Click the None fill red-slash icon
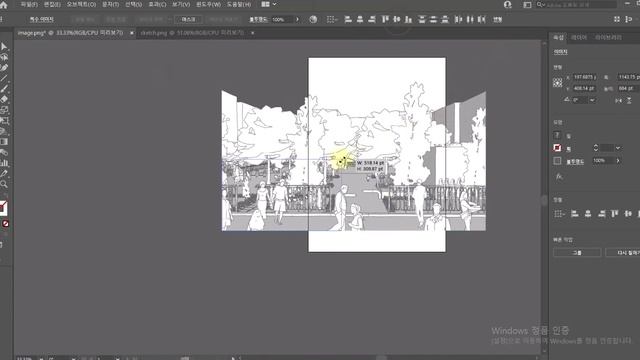 pos(5,223)
